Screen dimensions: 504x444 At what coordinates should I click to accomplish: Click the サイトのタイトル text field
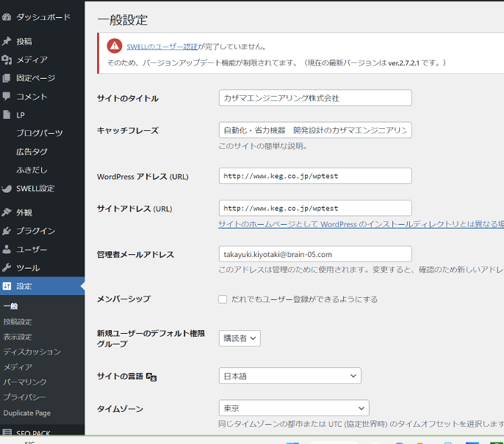[x=315, y=98]
